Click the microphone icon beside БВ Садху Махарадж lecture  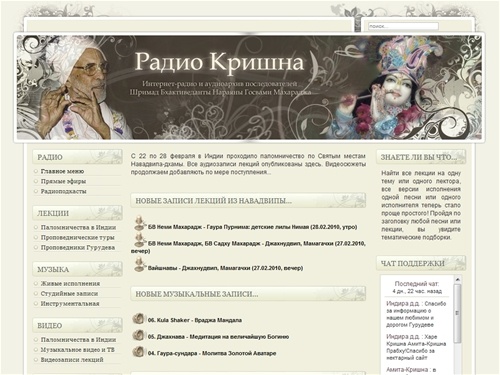[x=139, y=240]
